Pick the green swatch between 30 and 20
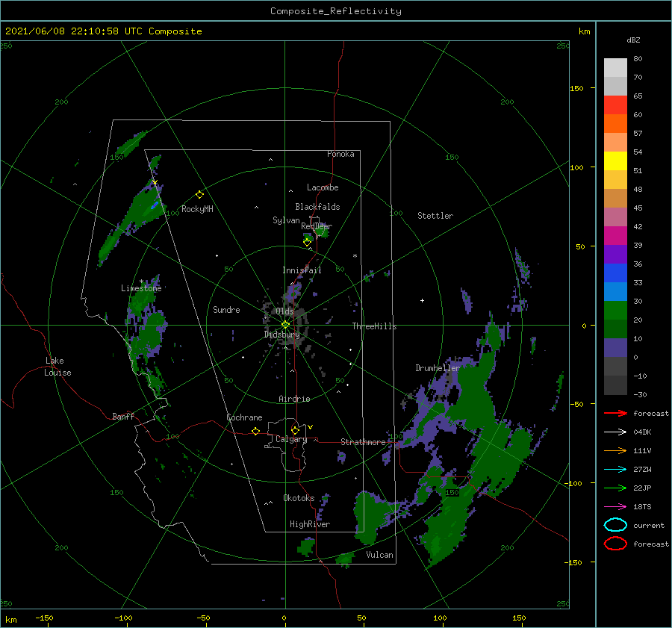672x628 pixels. point(615,310)
